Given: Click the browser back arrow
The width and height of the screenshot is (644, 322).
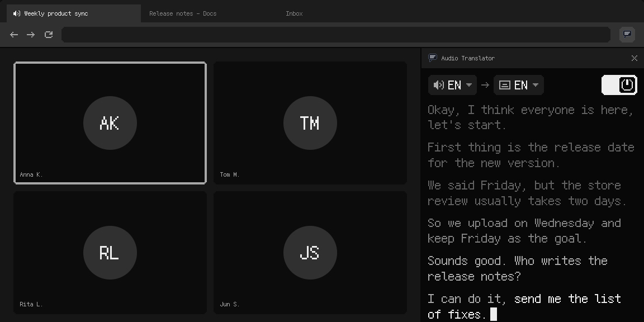Looking at the screenshot, I should click(14, 35).
